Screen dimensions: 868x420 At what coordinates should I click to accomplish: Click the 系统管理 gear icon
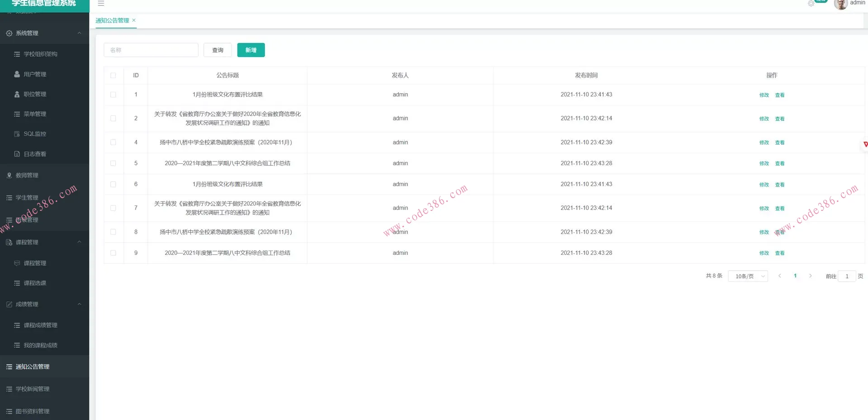point(9,33)
